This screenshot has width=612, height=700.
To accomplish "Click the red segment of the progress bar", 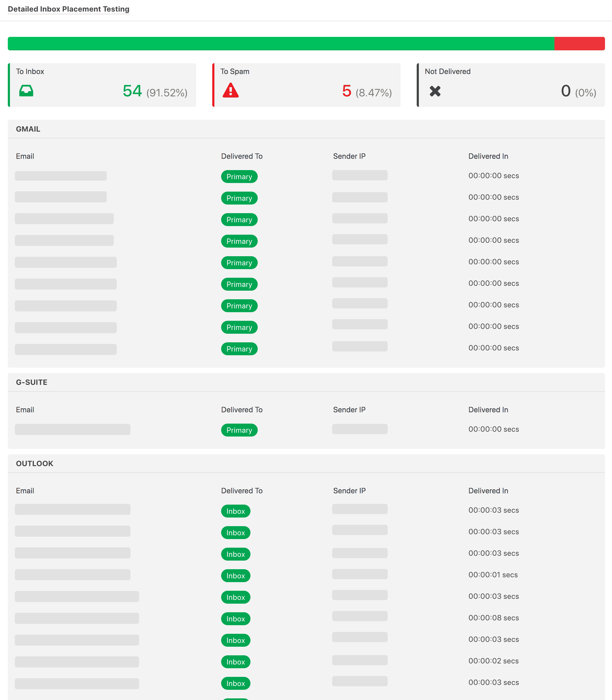I will 579,43.
